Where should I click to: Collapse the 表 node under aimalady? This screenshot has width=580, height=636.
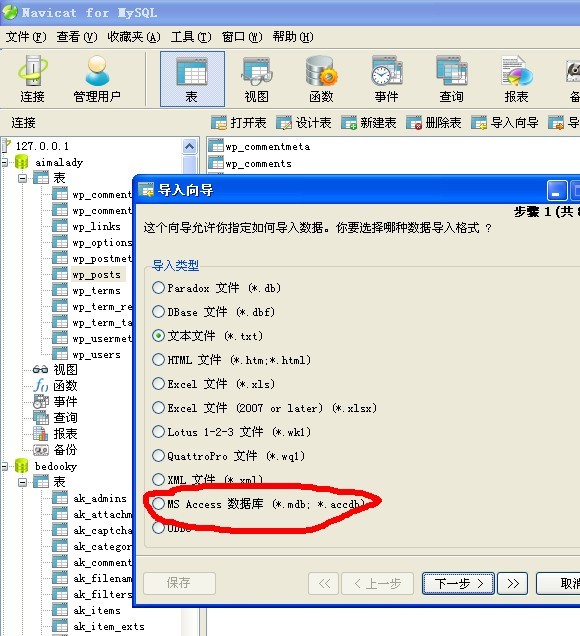(23, 178)
